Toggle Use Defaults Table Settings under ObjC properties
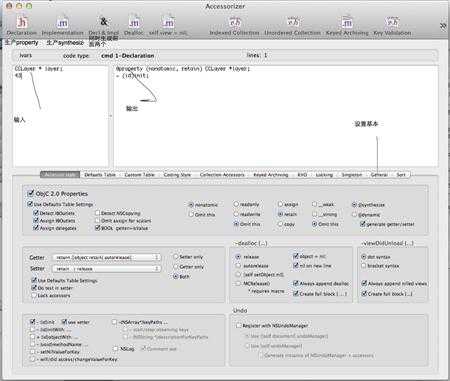This screenshot has height=381, width=450. (30, 204)
